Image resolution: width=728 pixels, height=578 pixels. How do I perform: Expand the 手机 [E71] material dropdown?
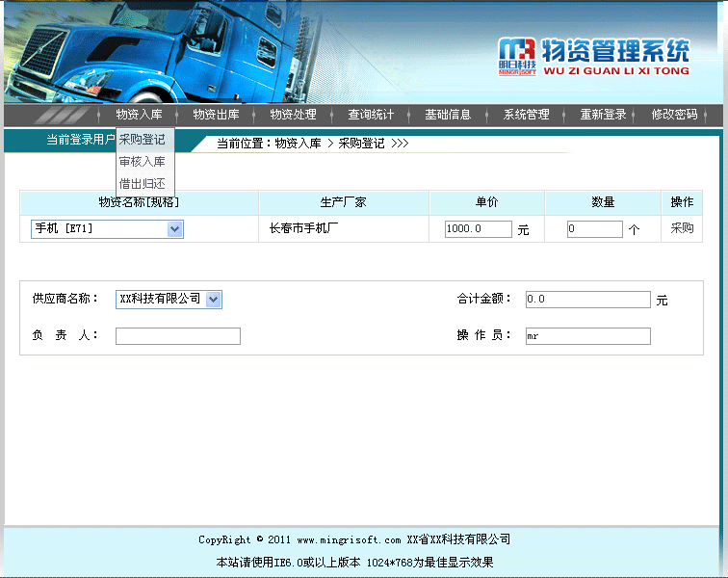coord(107,229)
